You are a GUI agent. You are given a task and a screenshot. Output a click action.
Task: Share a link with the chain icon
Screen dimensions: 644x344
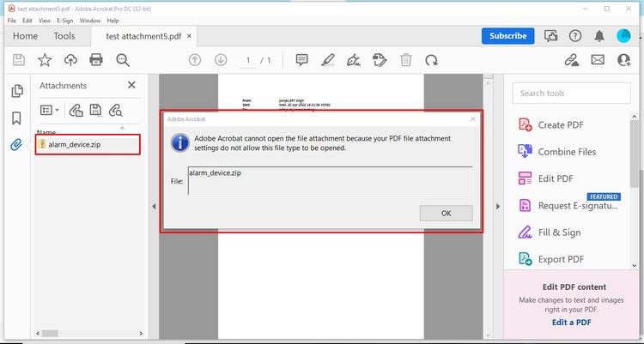pos(571,60)
